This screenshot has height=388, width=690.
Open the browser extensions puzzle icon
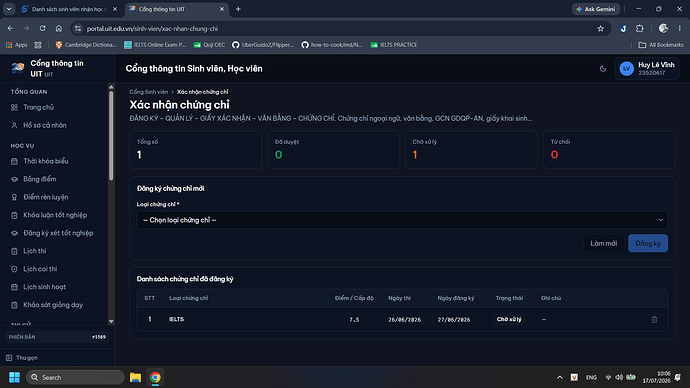(x=640, y=28)
